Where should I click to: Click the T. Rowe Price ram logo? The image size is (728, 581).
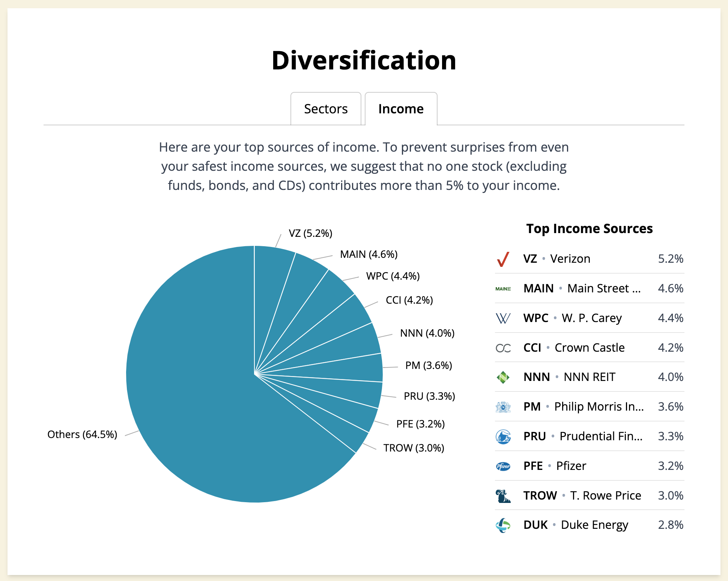click(x=503, y=496)
